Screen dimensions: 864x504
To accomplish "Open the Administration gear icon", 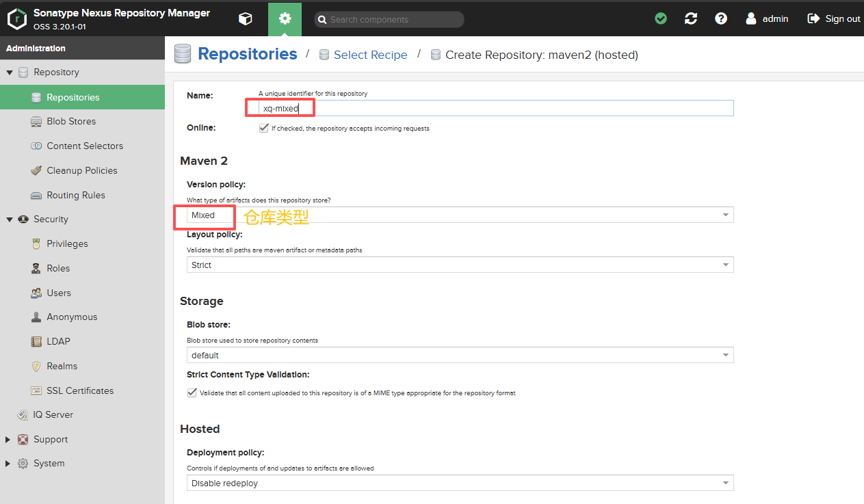I will [x=285, y=18].
